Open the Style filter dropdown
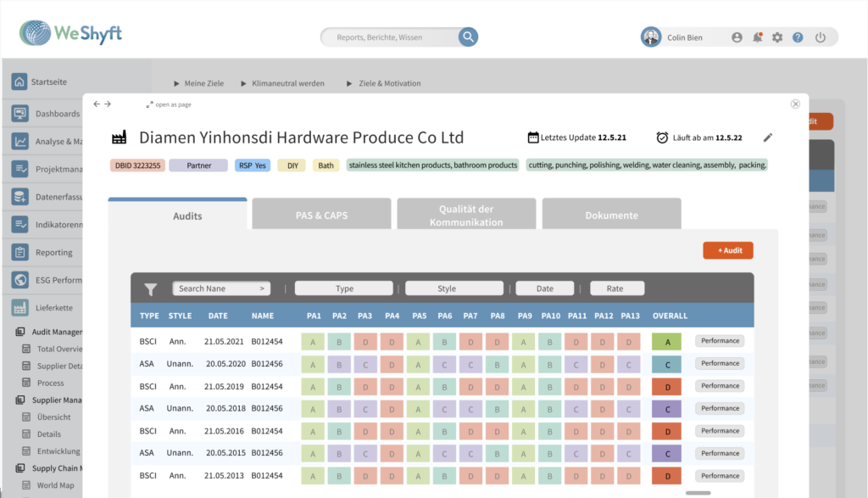The width and height of the screenshot is (868, 498). [x=454, y=288]
